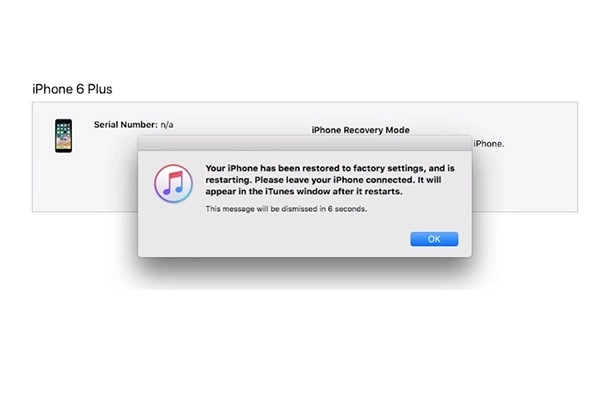Click the iTunes music note icon
Image resolution: width=600 pixels, height=412 pixels.
pyautogui.click(x=173, y=184)
